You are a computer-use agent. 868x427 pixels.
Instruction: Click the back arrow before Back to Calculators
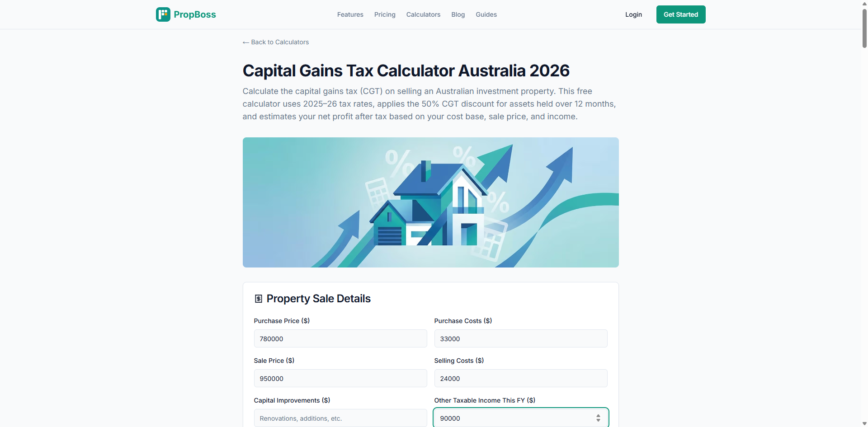click(x=246, y=42)
